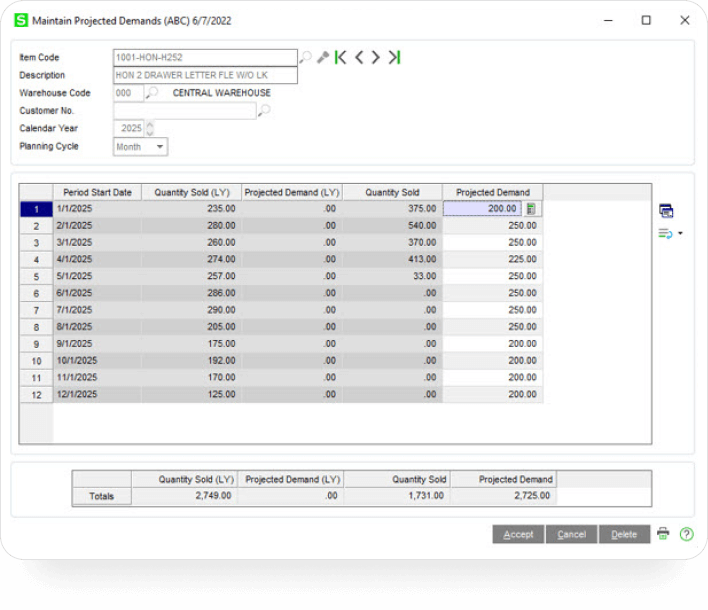This screenshot has width=708, height=610.
Task: Click the Description field
Action: [205, 75]
